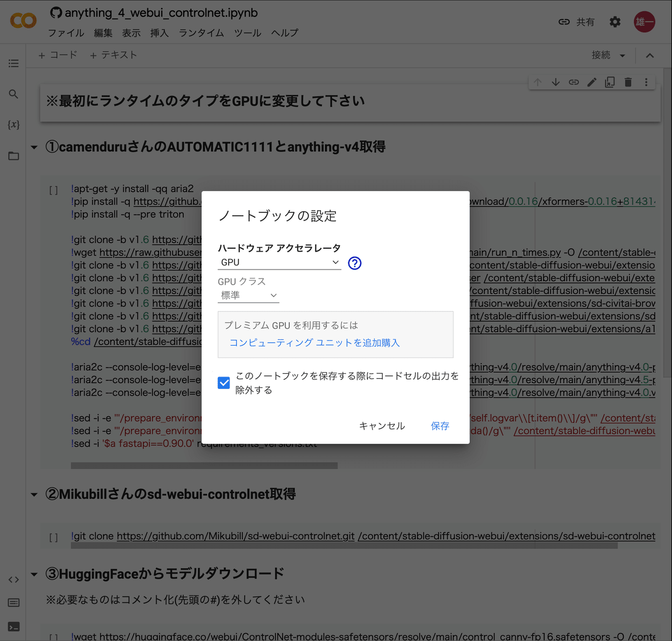The image size is (672, 641).
Task: Collapse section ② sd-webui-controlnet
Action: point(34,495)
